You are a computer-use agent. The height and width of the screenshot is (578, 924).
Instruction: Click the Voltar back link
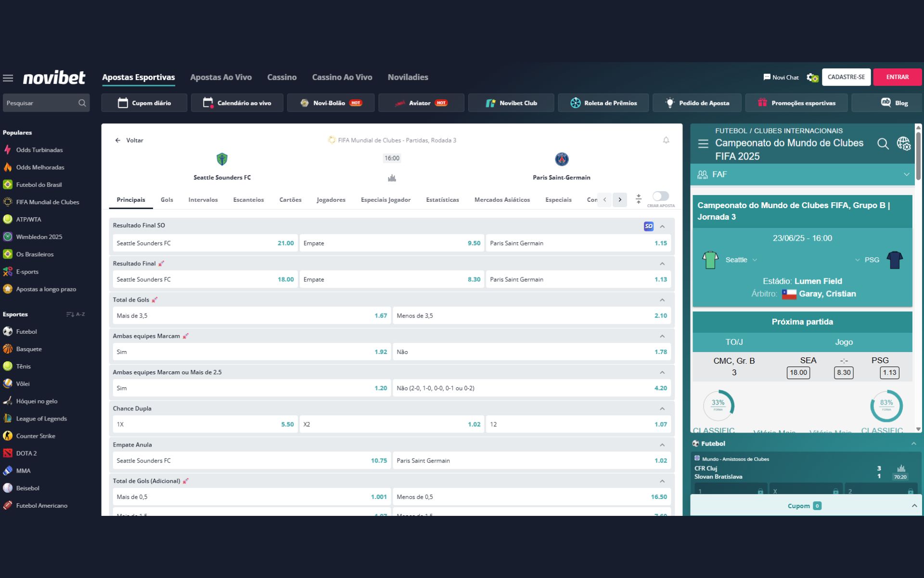tap(129, 140)
